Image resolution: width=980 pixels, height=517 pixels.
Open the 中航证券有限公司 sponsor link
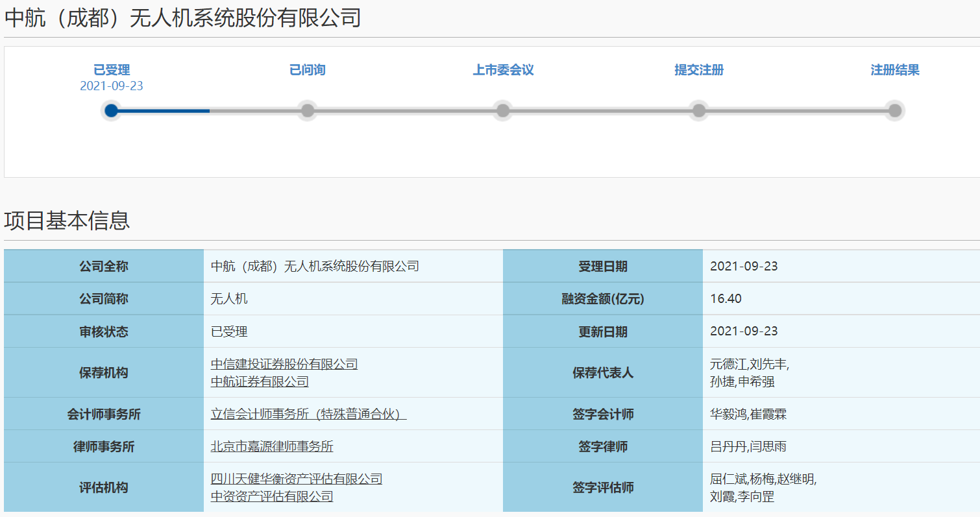click(x=260, y=381)
